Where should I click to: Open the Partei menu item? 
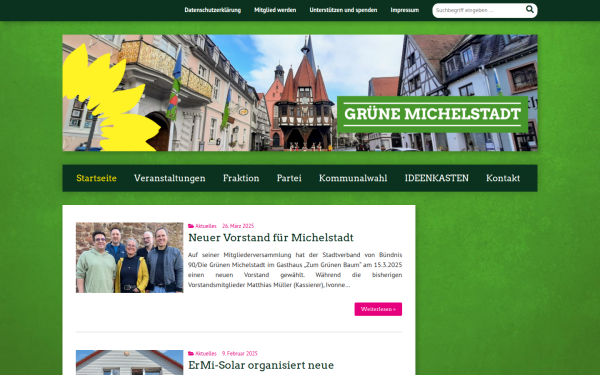click(x=289, y=178)
